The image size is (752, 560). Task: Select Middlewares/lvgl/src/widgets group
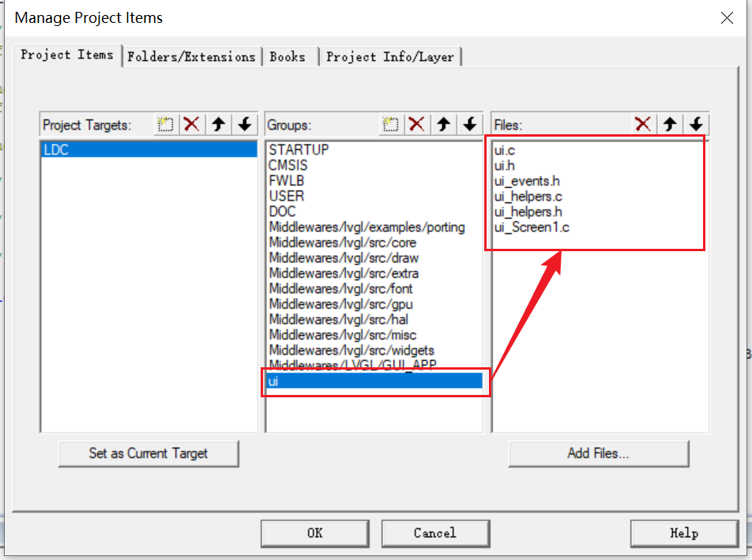[351, 350]
